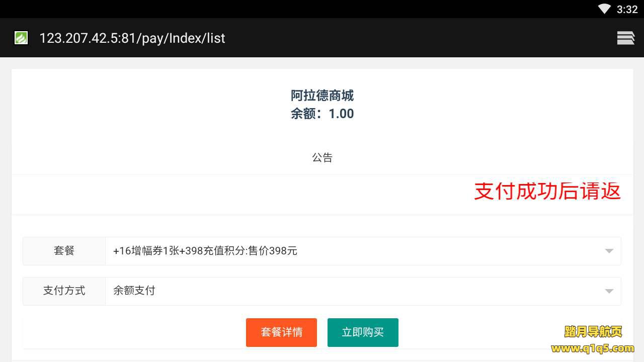Click the 支付方式 field label
The image size is (644, 362).
pyautogui.click(x=64, y=291)
